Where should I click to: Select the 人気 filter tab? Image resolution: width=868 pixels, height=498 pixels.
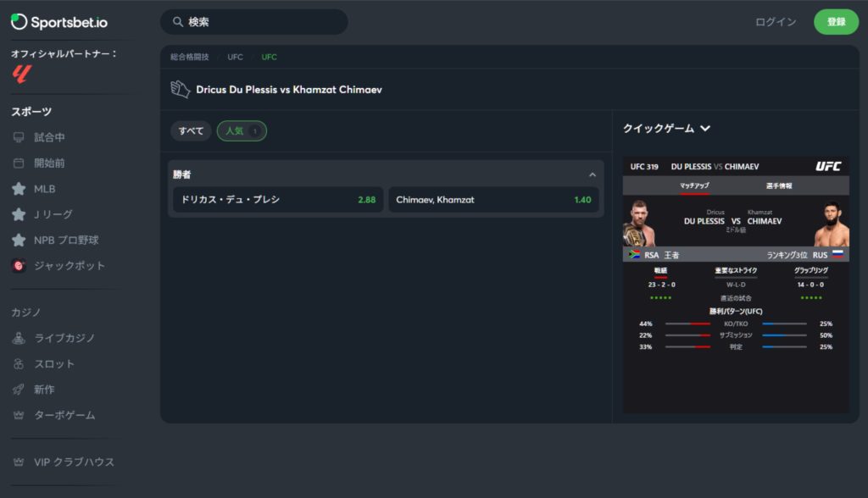242,131
